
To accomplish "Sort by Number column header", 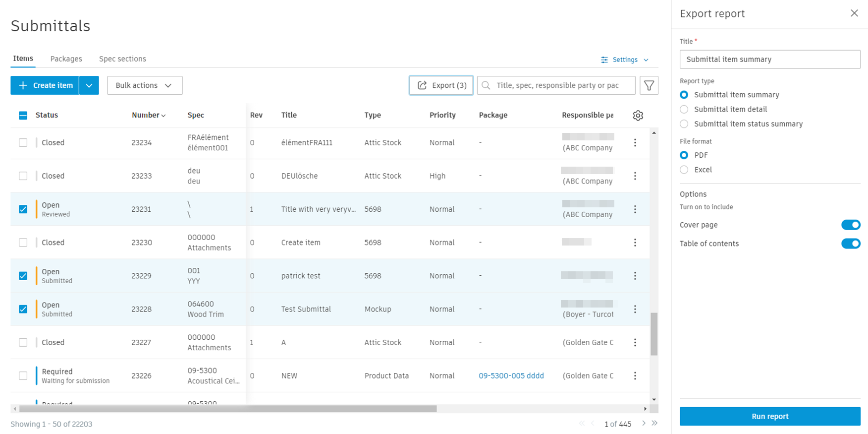I will (x=148, y=115).
